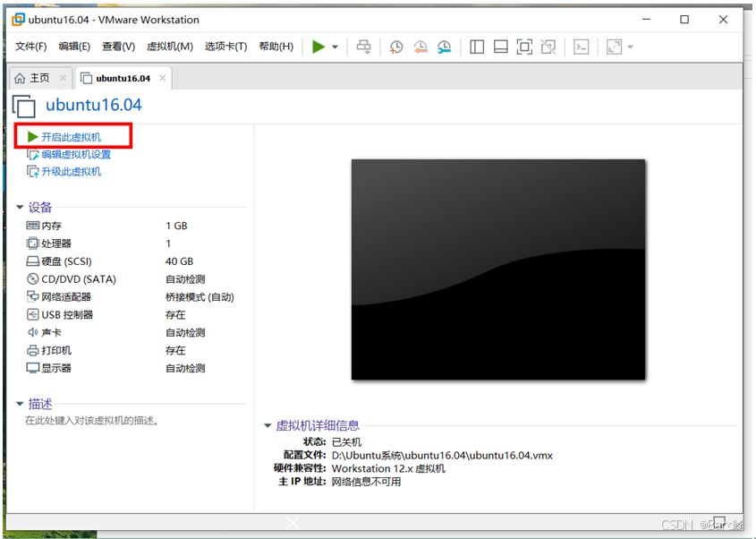The image size is (756, 539).
Task: Enter full screen mode
Action: [x=522, y=47]
